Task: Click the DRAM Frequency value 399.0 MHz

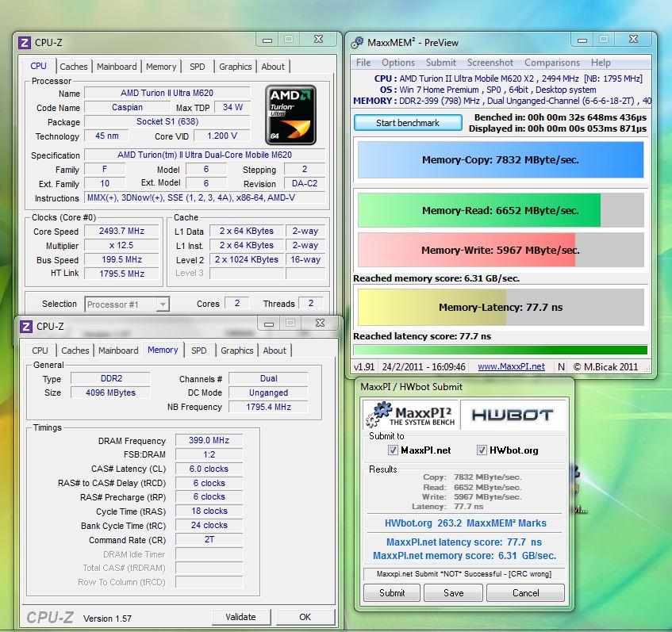Action: click(209, 440)
